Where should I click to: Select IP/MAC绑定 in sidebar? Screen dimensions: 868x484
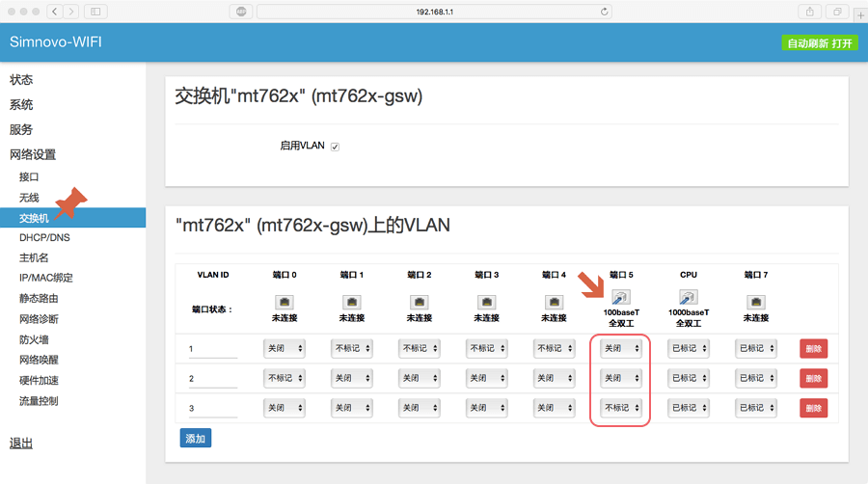click(46, 278)
